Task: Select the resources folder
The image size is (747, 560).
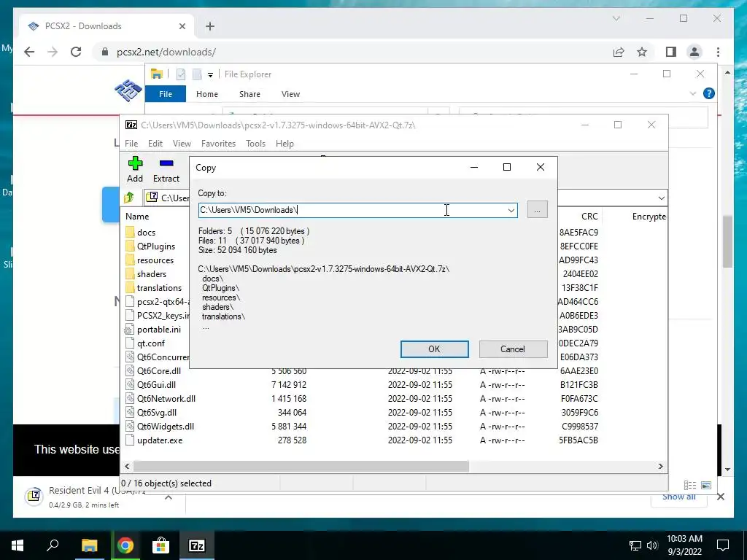Action: [155, 260]
